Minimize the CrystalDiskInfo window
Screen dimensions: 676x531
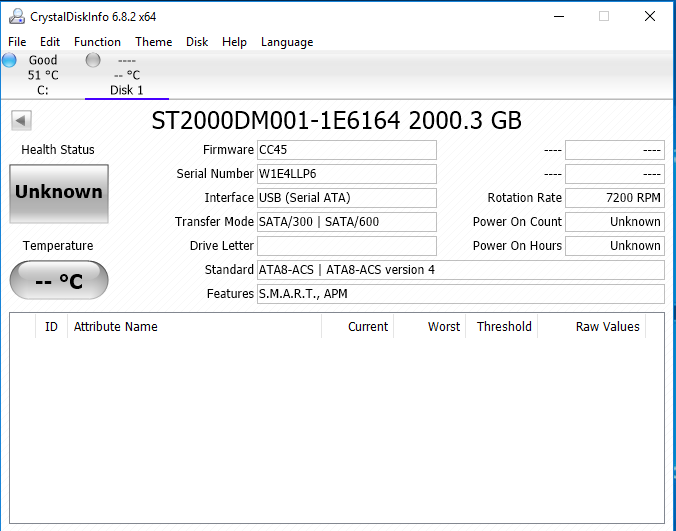click(x=559, y=16)
